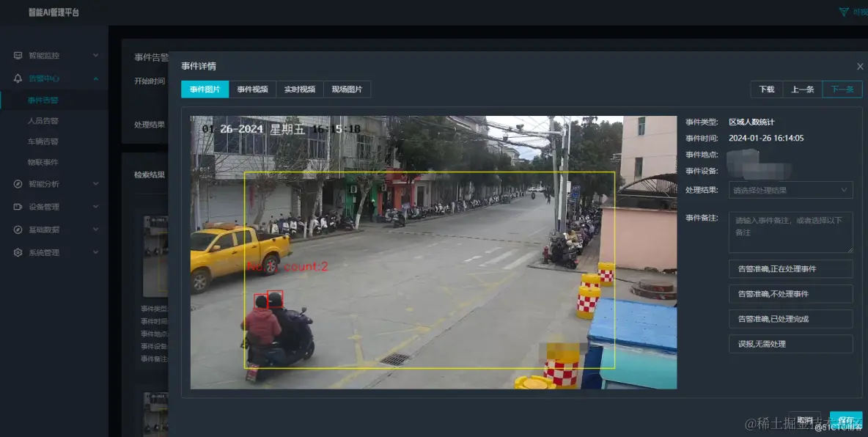Click the 保存 button
Viewport: 868px width, 437px height.
pyautogui.click(x=846, y=420)
